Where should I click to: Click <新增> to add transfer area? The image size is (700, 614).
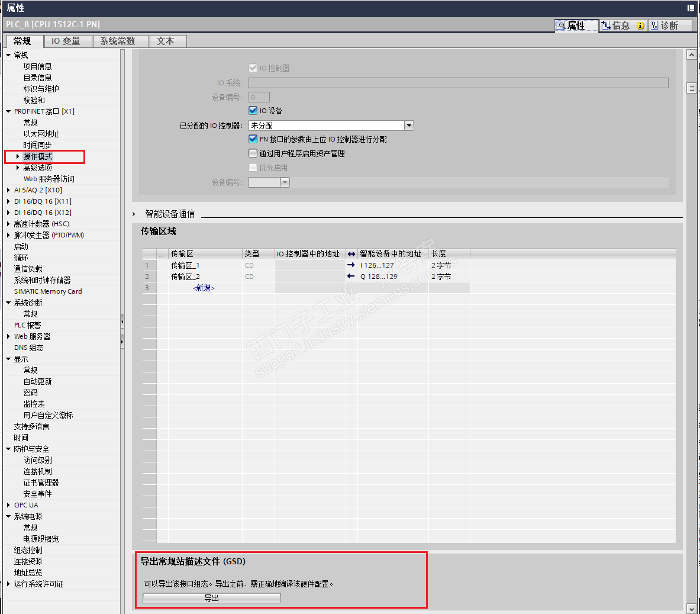pyautogui.click(x=204, y=288)
